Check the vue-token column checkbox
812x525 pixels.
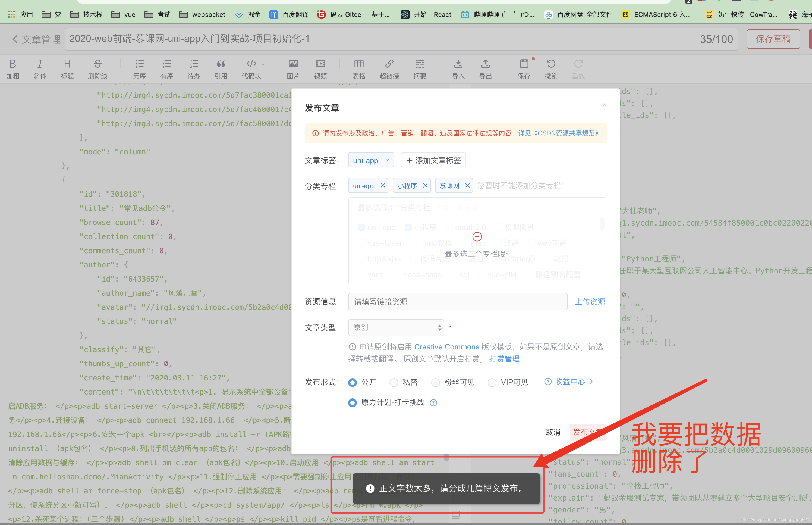(362, 243)
